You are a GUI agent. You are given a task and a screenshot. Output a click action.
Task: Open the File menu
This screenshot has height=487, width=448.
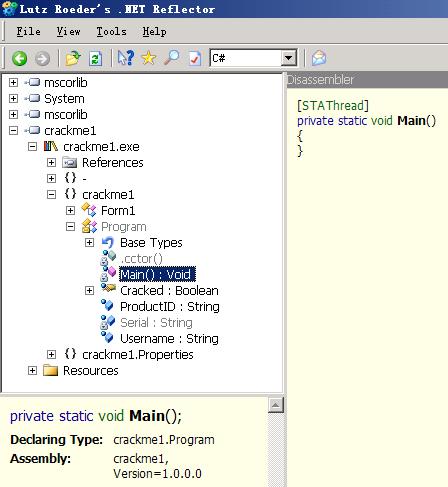point(28,32)
